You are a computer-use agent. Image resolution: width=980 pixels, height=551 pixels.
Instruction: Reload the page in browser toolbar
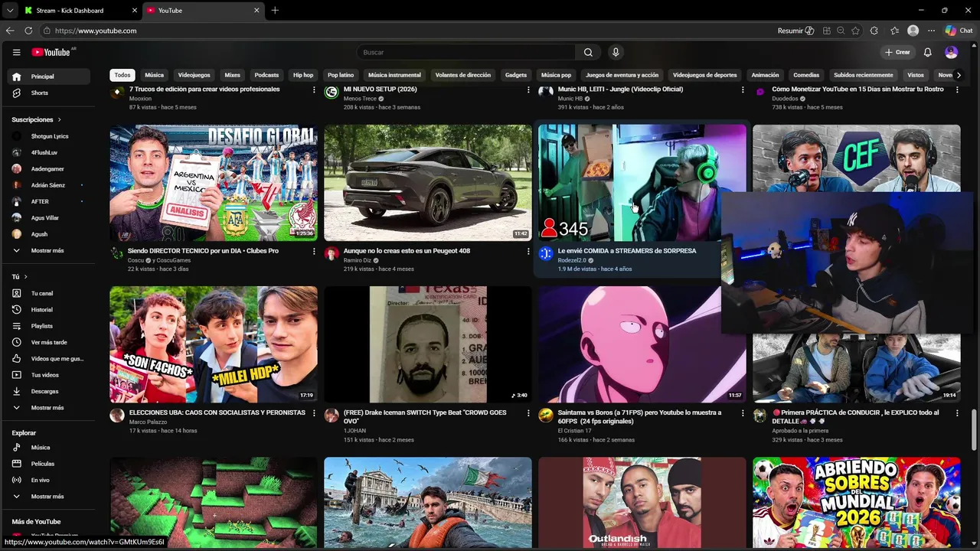click(28, 31)
